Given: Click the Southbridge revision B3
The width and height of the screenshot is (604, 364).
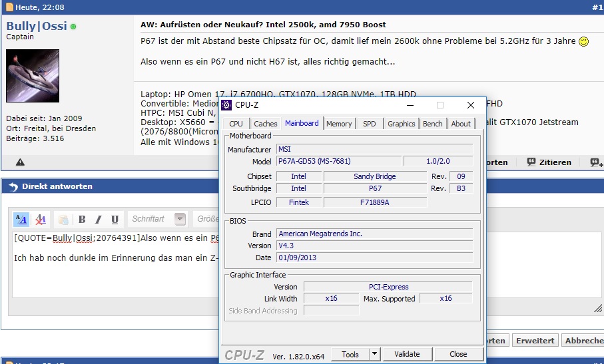Looking at the screenshot, I should (x=461, y=188).
